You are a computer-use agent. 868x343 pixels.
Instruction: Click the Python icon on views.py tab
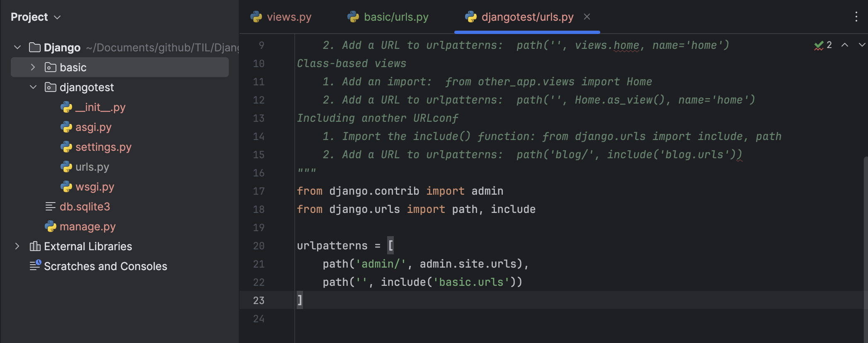[x=256, y=17]
